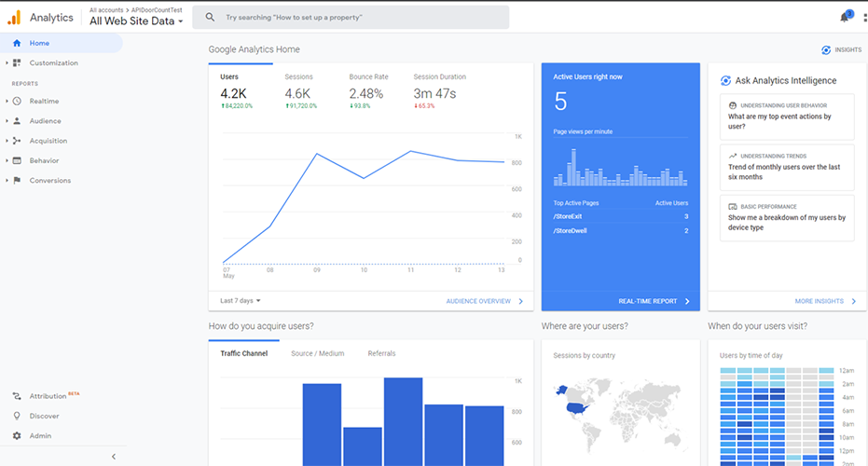Viewport: 868px width, 466px height.
Task: Expand the Audience reports arrow
Action: pos(7,120)
